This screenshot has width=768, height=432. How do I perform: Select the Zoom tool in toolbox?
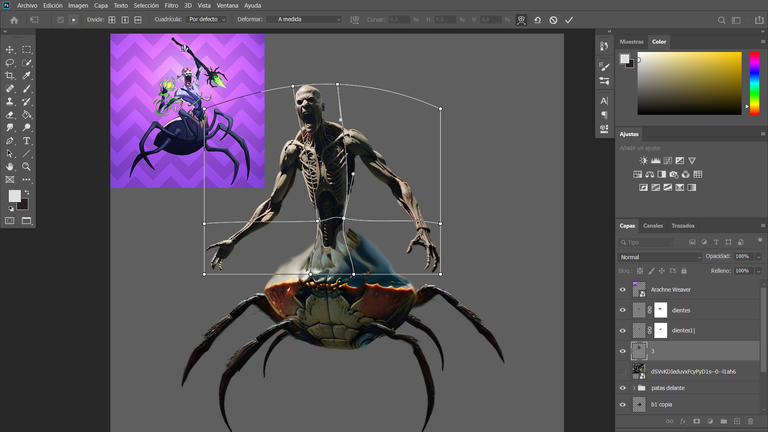click(x=26, y=167)
